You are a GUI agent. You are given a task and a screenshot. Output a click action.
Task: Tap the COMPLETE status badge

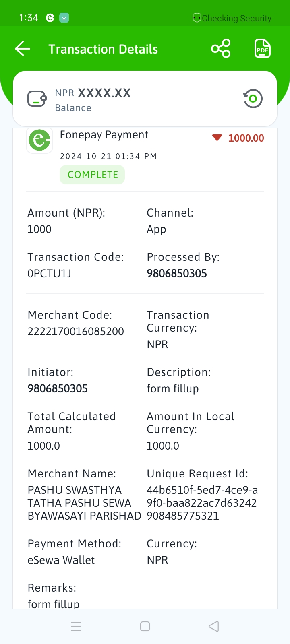click(92, 175)
